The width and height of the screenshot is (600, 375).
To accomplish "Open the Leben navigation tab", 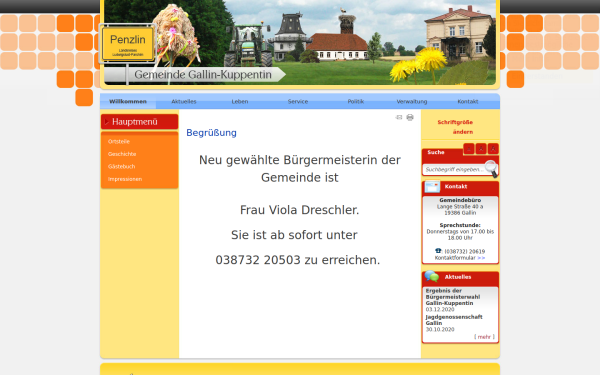I will click(240, 101).
